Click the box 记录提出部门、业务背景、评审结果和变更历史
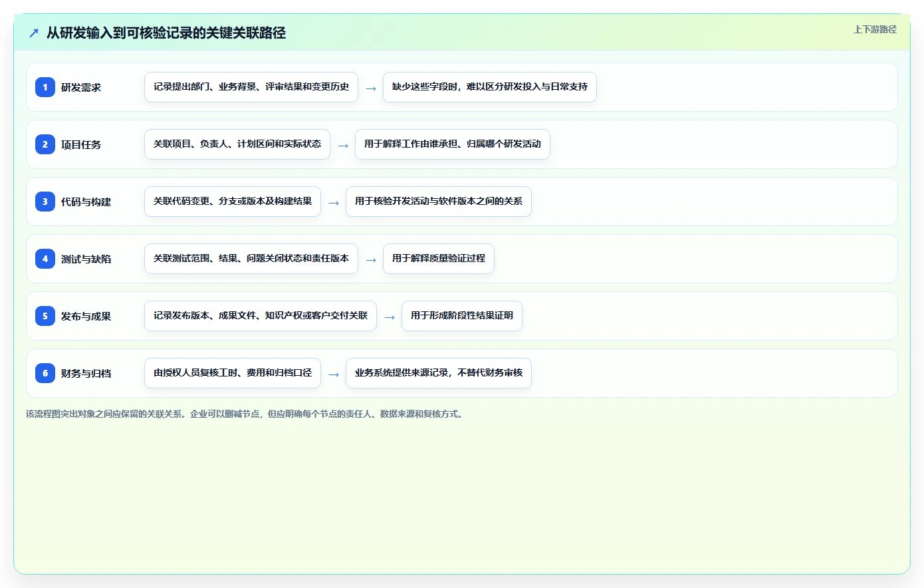The width and height of the screenshot is (924, 588). 251,87
